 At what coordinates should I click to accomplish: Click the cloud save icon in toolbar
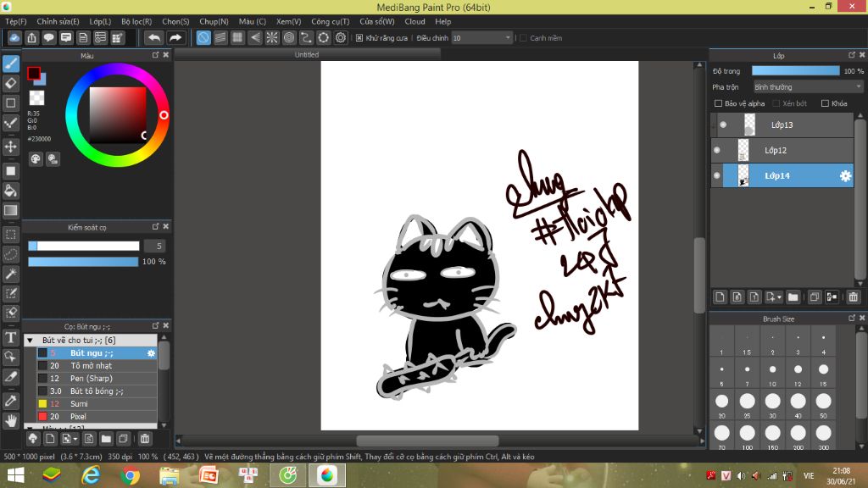click(x=14, y=37)
